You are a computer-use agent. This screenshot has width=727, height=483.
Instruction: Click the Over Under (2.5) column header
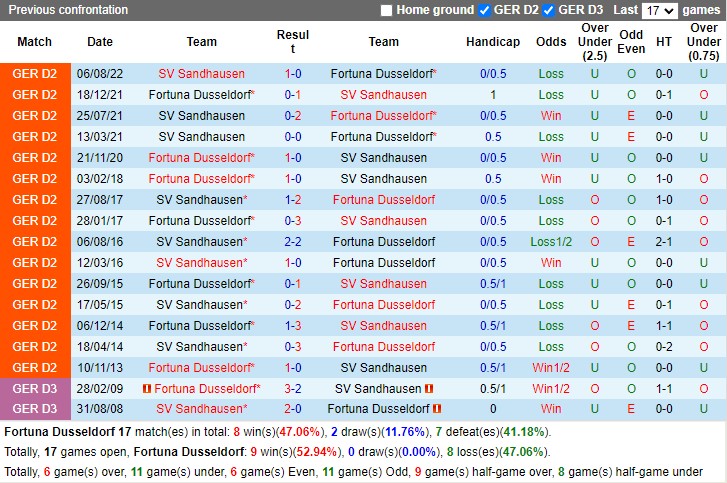coord(594,42)
